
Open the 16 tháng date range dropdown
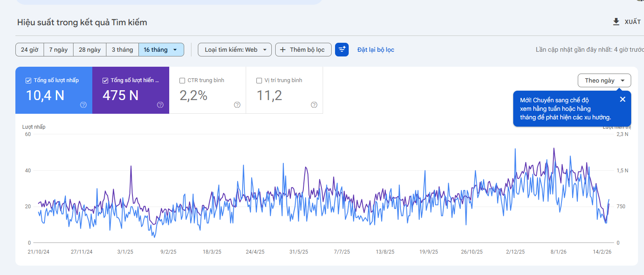[x=161, y=50]
